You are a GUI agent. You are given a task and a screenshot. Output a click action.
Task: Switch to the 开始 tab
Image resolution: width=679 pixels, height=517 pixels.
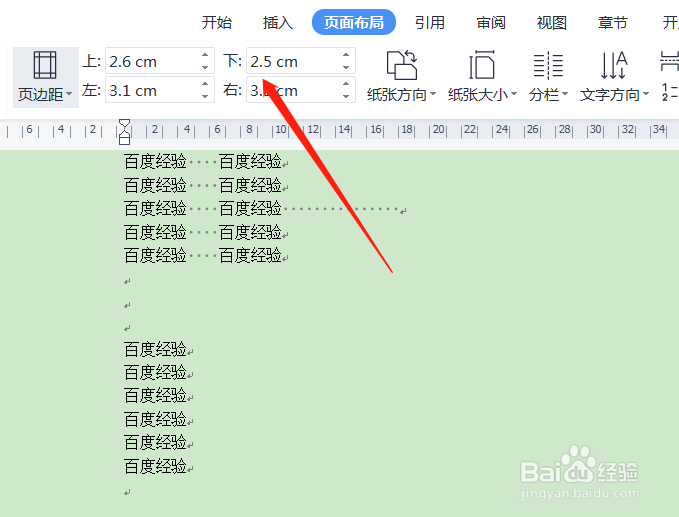tap(217, 23)
